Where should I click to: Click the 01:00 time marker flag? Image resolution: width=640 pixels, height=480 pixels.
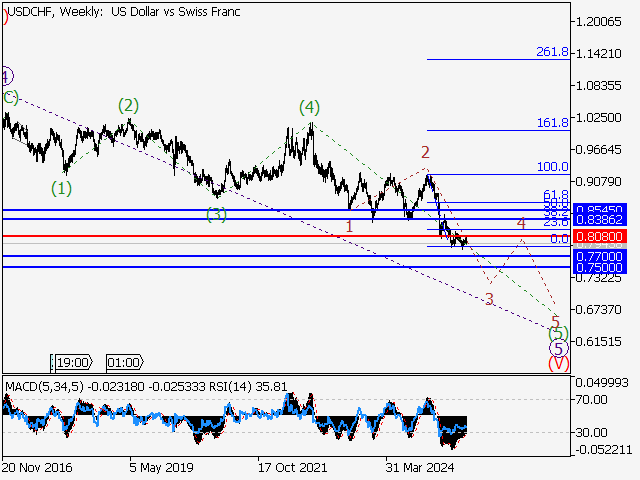point(123,363)
